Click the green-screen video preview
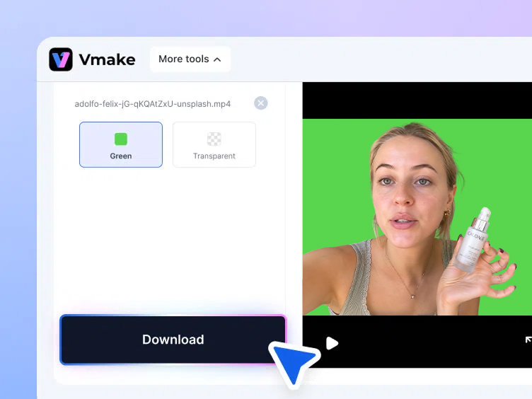 point(417,217)
